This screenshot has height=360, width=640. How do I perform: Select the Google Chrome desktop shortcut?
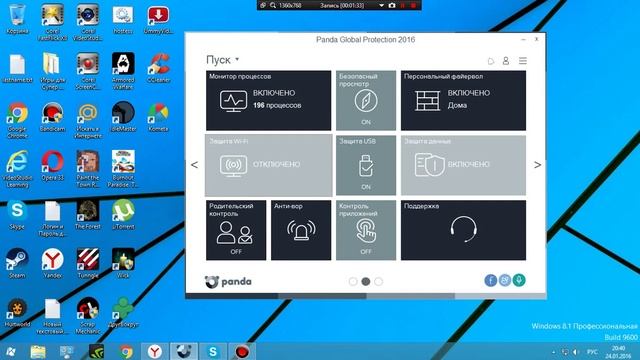[17, 120]
